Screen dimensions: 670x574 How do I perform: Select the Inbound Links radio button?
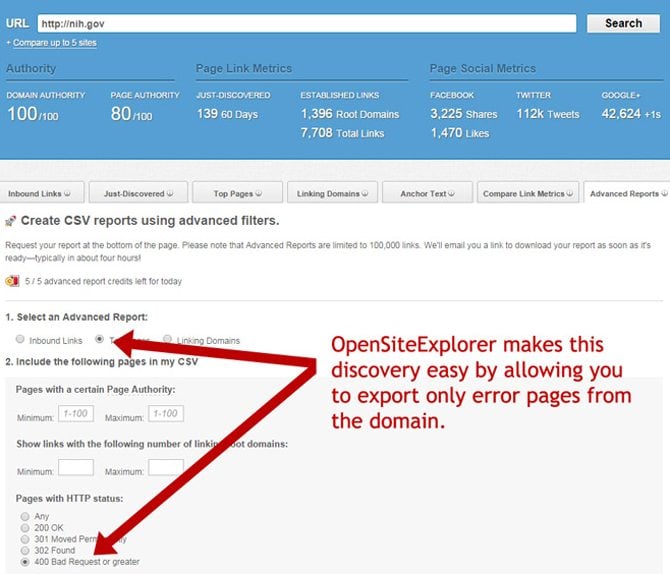tap(19, 340)
